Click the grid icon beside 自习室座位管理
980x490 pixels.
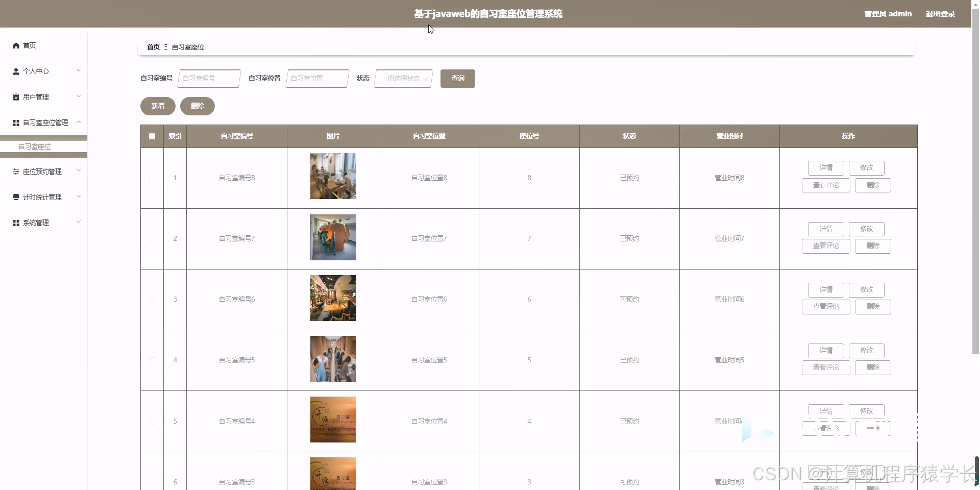16,123
